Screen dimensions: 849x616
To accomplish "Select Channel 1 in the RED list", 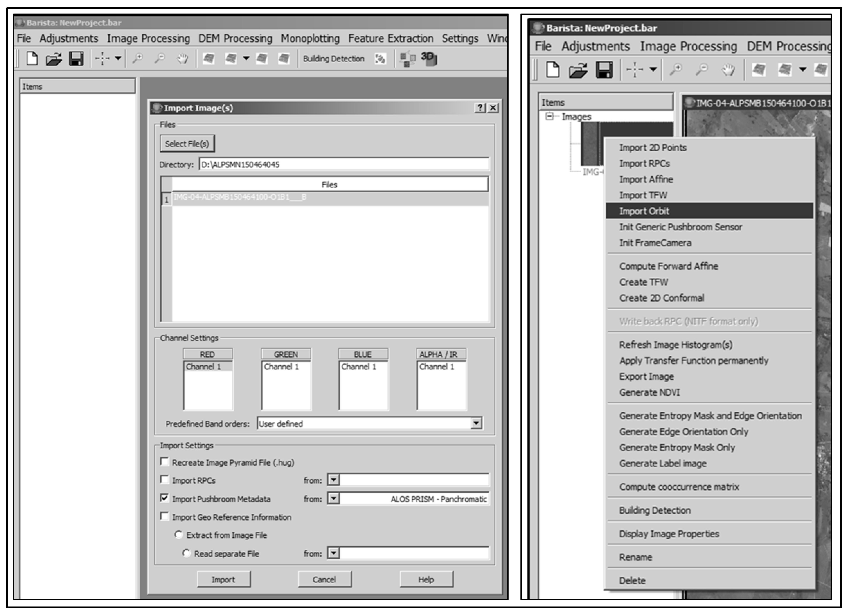I will click(204, 367).
